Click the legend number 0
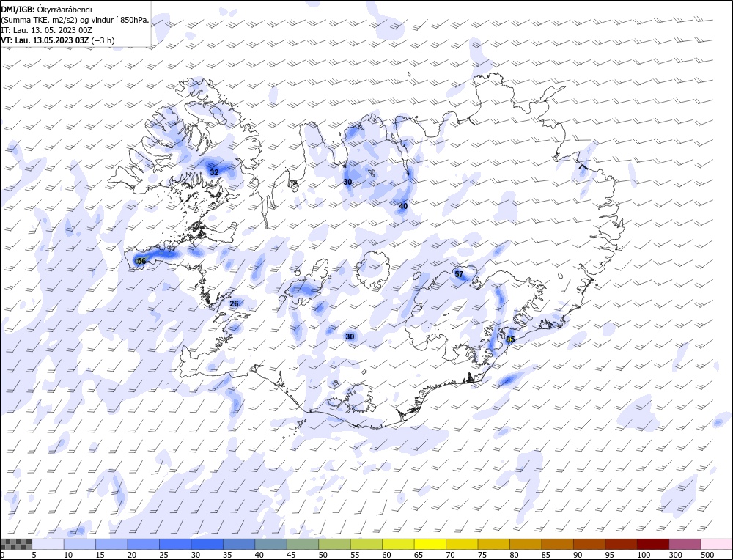 coord(3,555)
